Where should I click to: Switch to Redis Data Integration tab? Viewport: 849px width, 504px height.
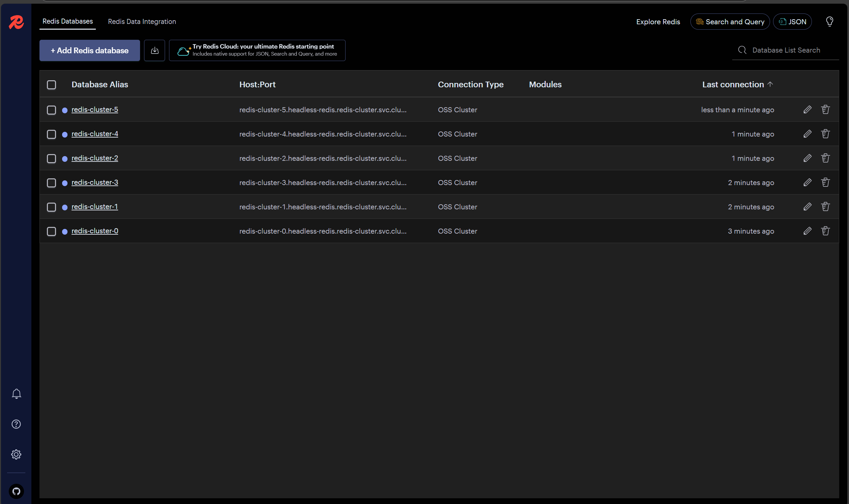point(142,21)
